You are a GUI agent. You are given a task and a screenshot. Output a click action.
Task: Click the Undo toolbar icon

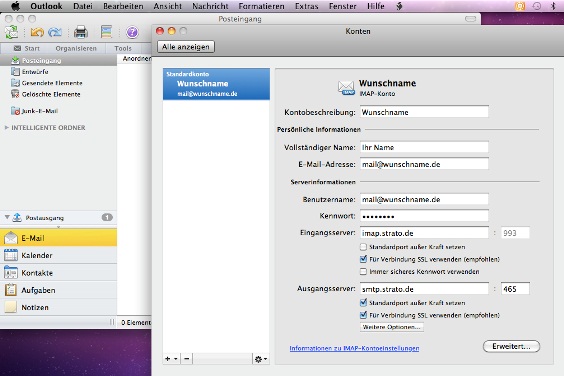coord(37,33)
